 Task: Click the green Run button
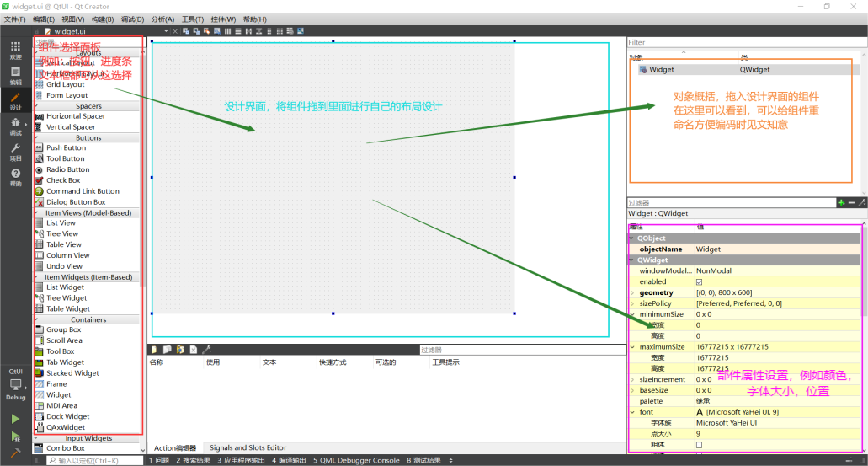15,419
